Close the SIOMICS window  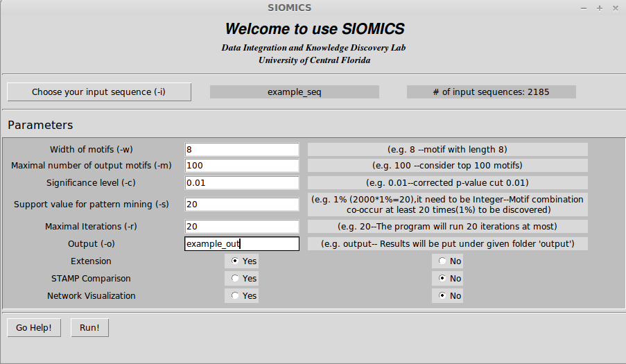[615, 8]
